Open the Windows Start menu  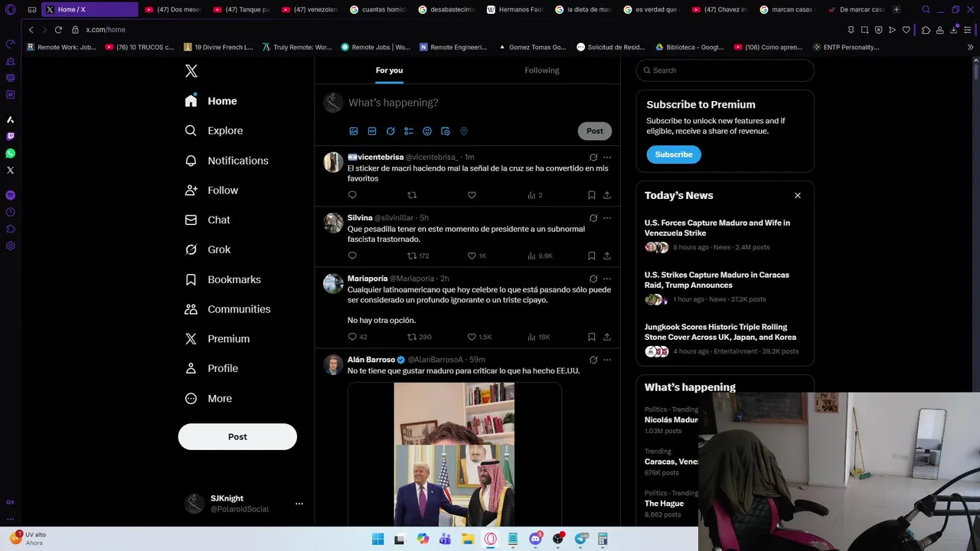tap(377, 540)
